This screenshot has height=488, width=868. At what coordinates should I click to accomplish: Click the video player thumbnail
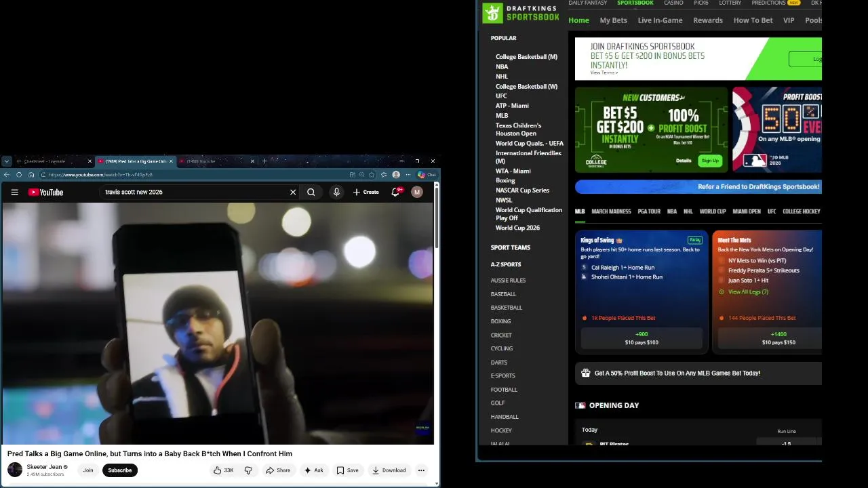coord(218,323)
